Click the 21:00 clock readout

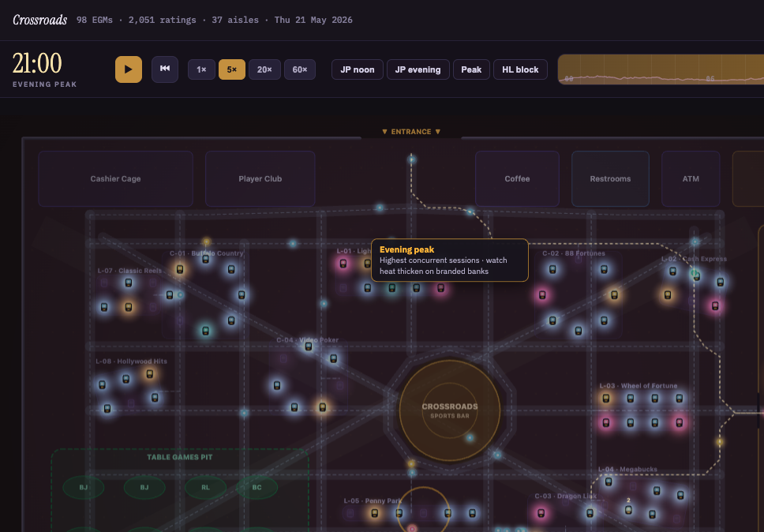(x=37, y=63)
